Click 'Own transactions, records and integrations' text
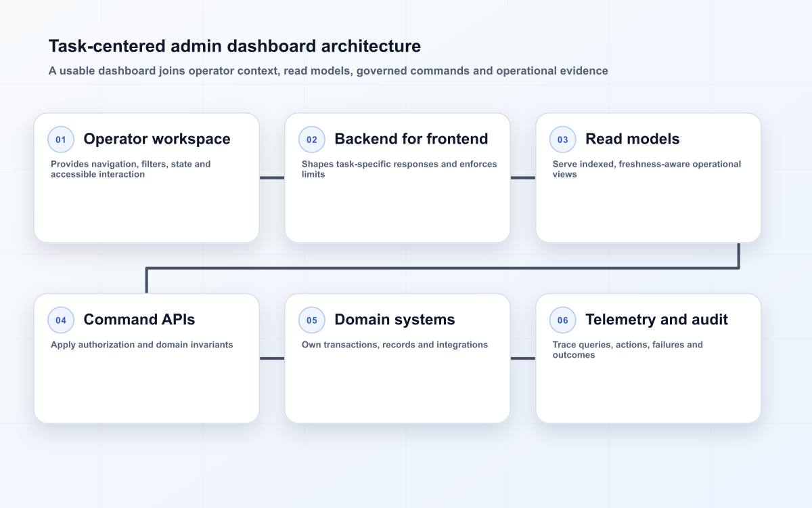812x508 pixels. click(394, 345)
